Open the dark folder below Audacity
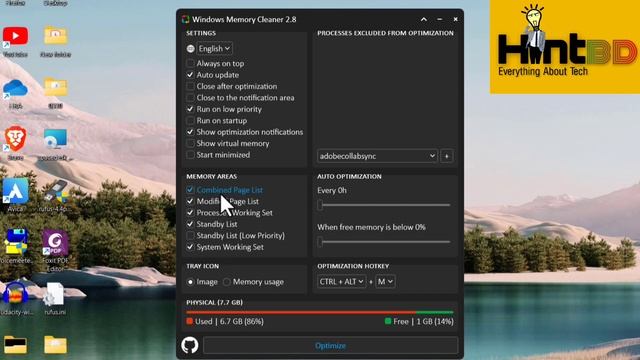The image size is (640, 360). tap(15, 345)
